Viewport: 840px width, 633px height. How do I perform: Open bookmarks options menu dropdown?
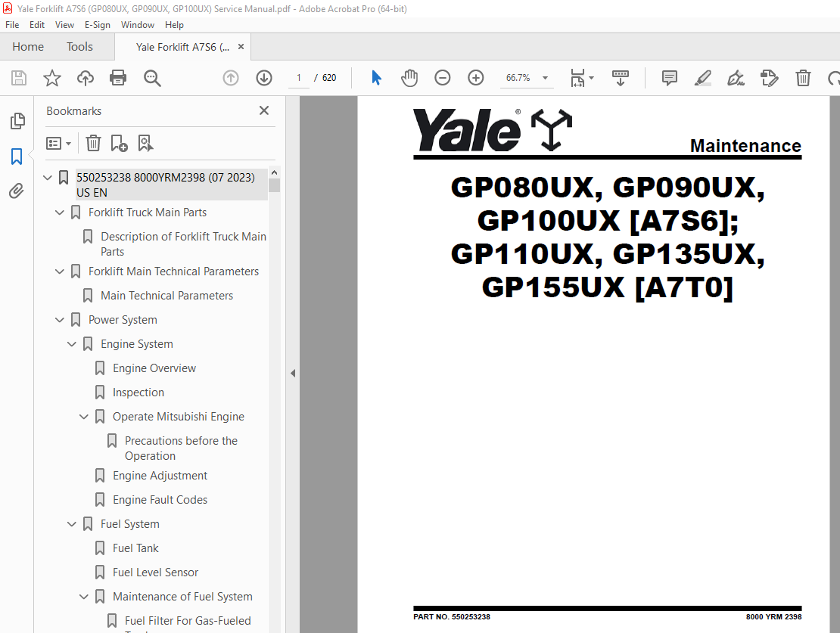click(58, 144)
